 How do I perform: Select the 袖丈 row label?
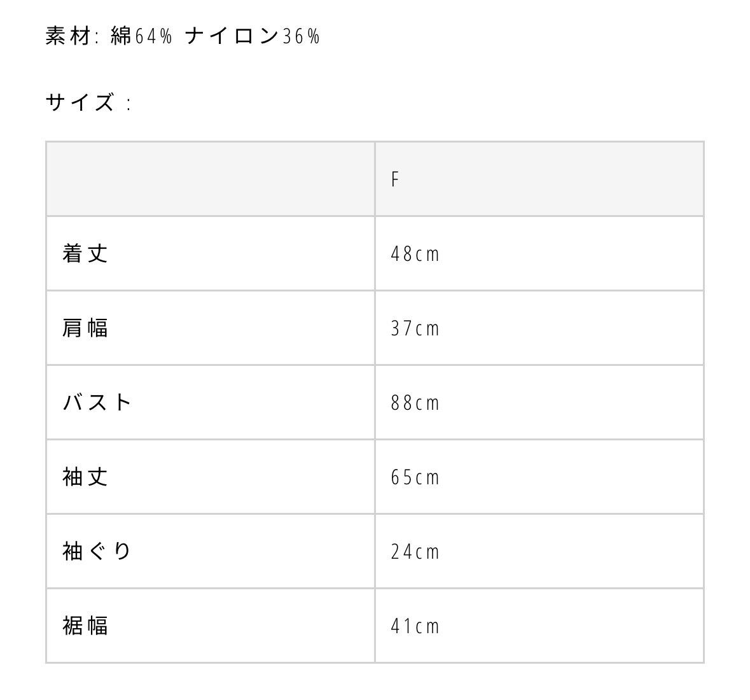85,477
